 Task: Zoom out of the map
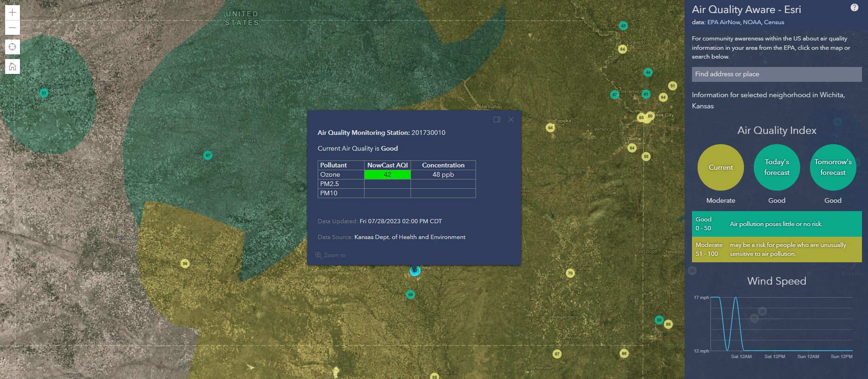point(13,27)
